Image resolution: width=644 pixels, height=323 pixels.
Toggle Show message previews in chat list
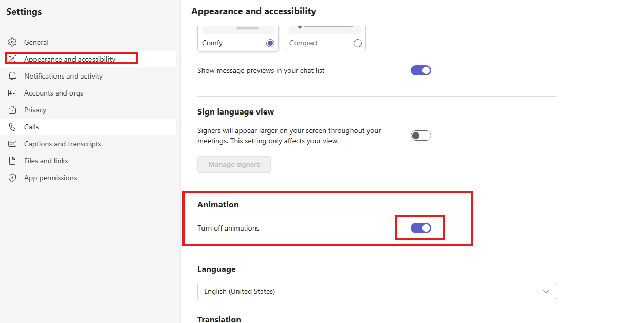pos(420,70)
